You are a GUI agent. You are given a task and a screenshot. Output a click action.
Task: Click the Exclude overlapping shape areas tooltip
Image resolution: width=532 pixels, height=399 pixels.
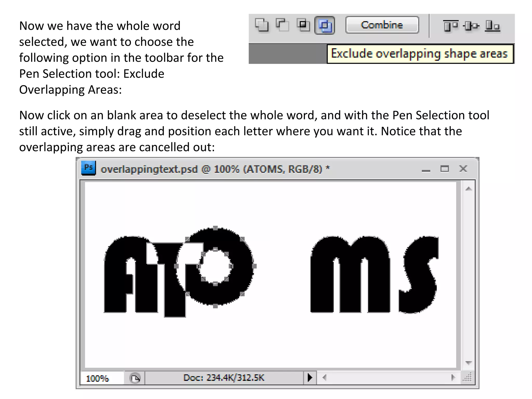point(420,54)
